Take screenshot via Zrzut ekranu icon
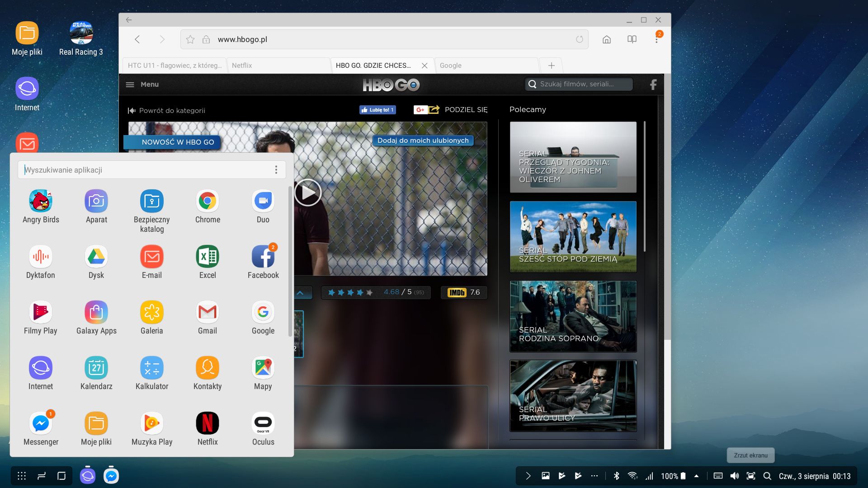The image size is (868, 488). point(751,476)
